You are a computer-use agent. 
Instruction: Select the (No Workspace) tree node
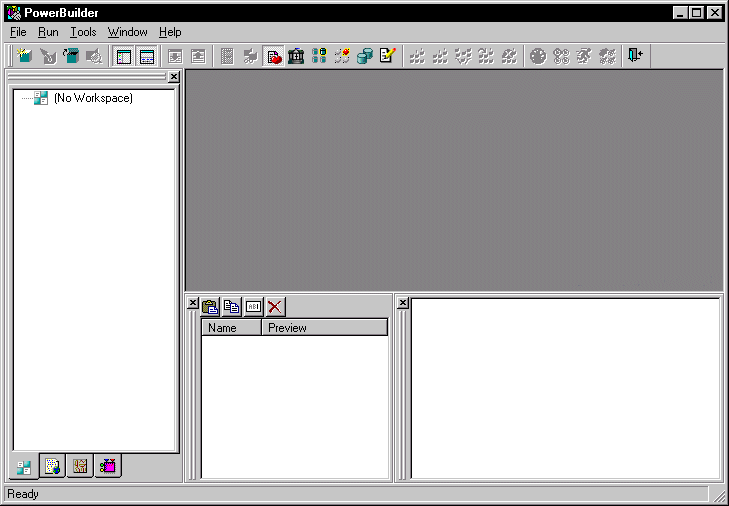tap(93, 98)
